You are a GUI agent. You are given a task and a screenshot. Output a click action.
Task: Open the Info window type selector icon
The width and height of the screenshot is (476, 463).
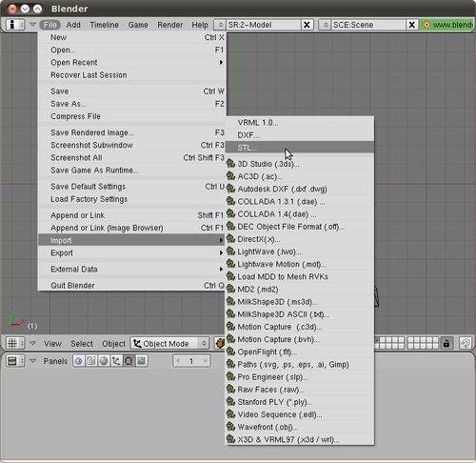pos(15,25)
